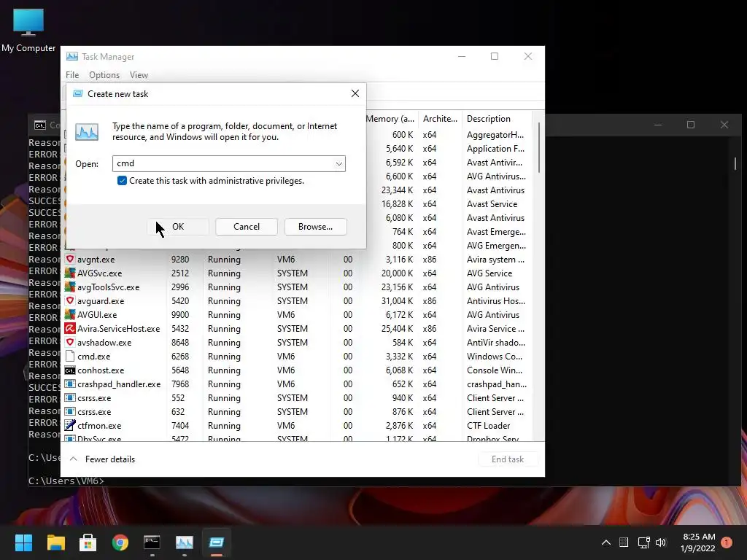Image resolution: width=747 pixels, height=560 pixels.
Task: Select the cmd.exe process row
Action: point(298,356)
